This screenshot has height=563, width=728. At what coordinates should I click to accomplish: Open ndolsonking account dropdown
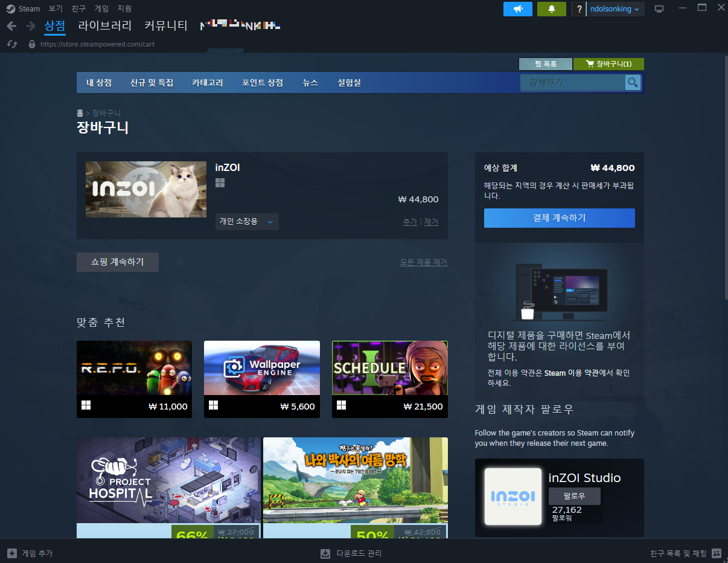(616, 9)
